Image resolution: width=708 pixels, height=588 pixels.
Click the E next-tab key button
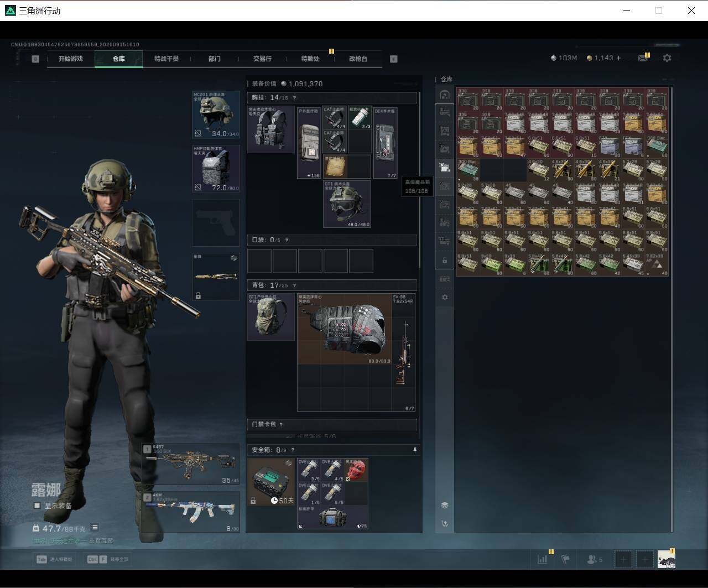[x=394, y=59]
